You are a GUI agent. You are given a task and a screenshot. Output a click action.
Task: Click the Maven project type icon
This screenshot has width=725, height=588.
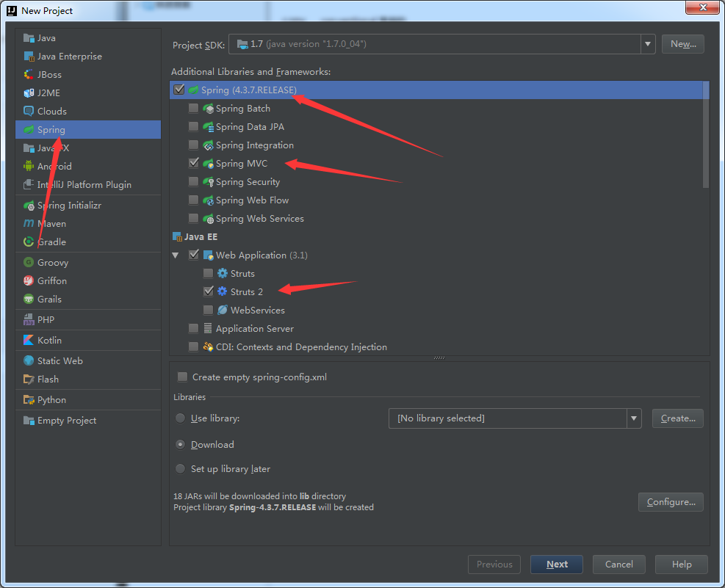click(29, 223)
